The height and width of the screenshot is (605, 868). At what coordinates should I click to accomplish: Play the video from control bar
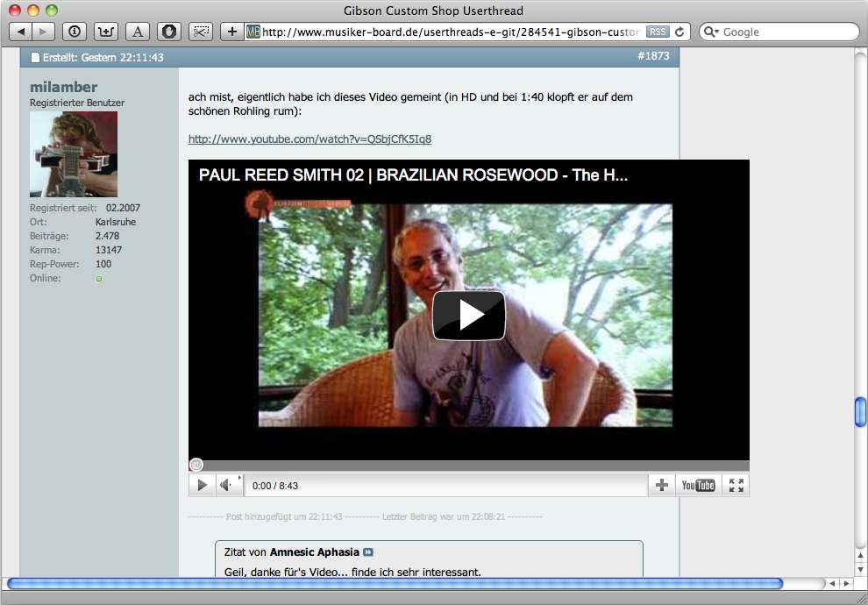pos(202,486)
